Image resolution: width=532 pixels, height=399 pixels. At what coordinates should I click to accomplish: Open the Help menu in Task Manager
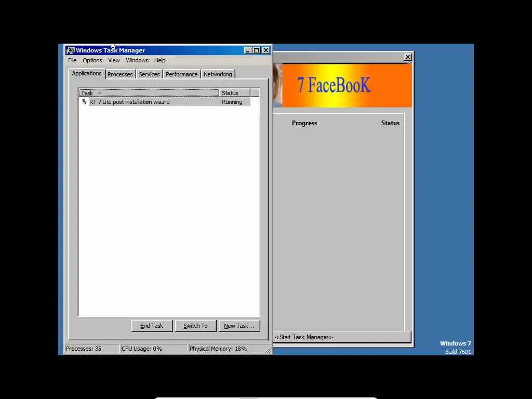(x=160, y=60)
